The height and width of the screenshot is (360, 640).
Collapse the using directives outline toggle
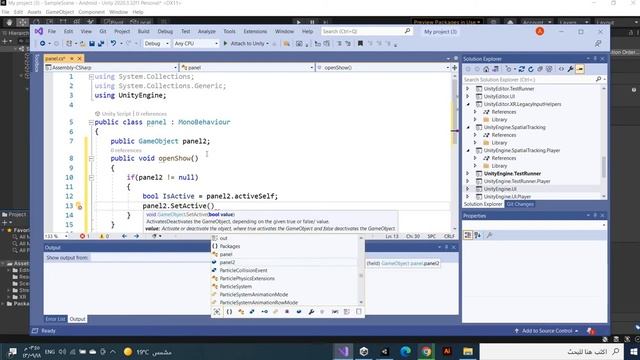(x=91, y=77)
